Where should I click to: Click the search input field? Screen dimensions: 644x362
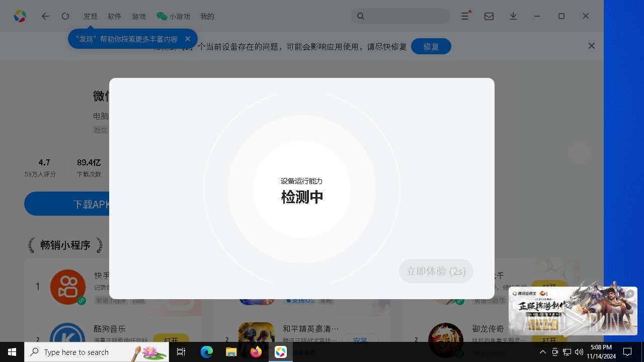(x=400, y=16)
